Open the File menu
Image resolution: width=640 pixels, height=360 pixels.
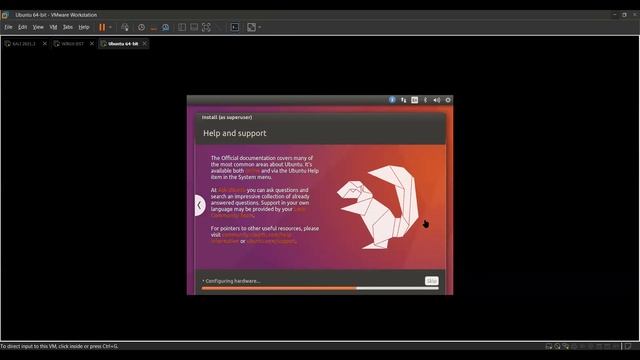point(8,27)
